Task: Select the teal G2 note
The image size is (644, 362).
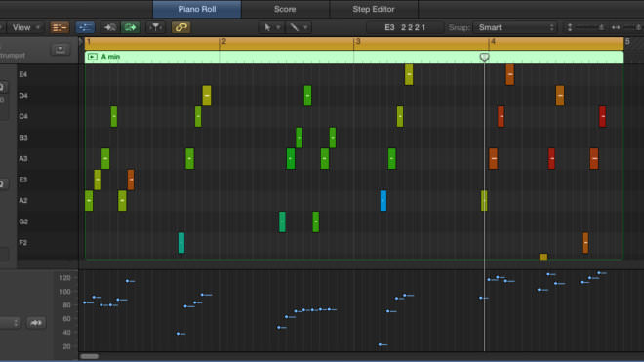Action: point(282,221)
